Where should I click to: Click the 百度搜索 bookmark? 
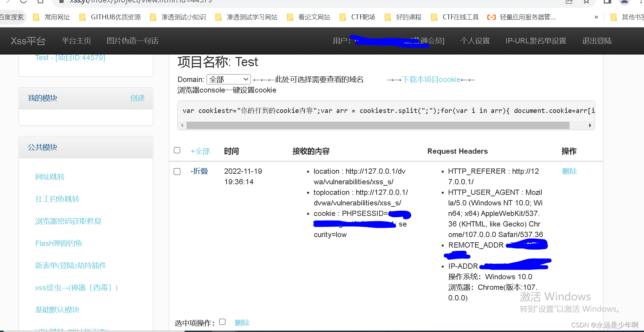point(12,17)
